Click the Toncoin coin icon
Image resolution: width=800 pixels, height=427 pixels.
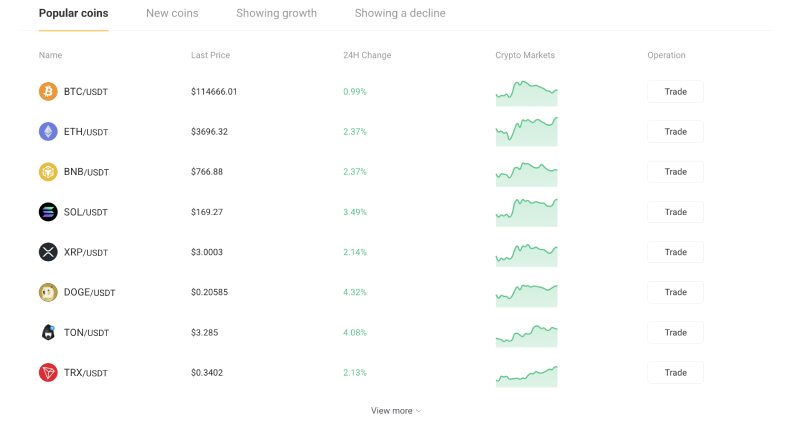[x=48, y=332]
